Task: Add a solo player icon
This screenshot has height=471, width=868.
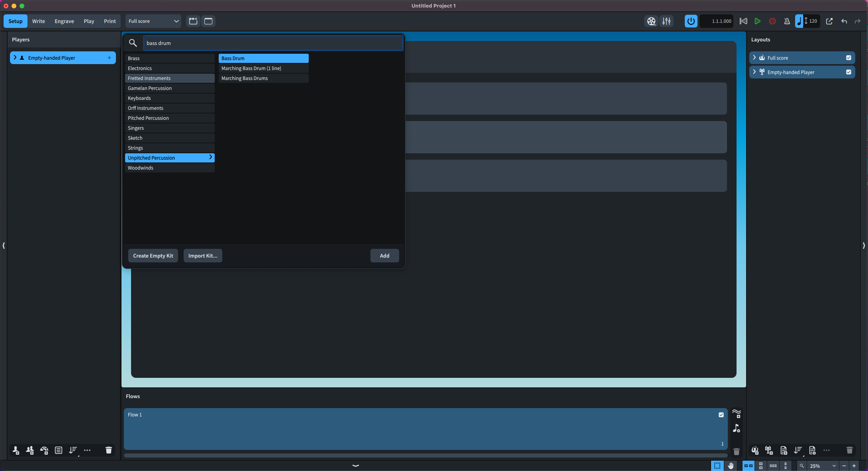Action: tap(16, 450)
